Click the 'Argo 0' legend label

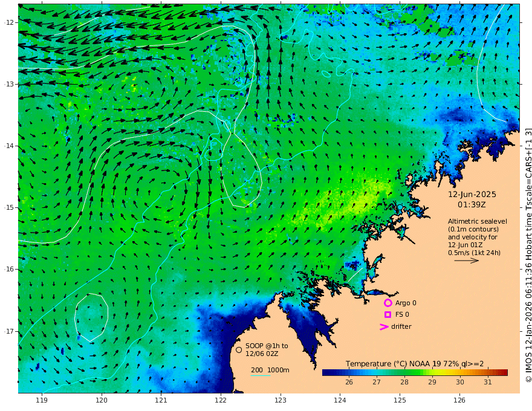click(x=406, y=303)
